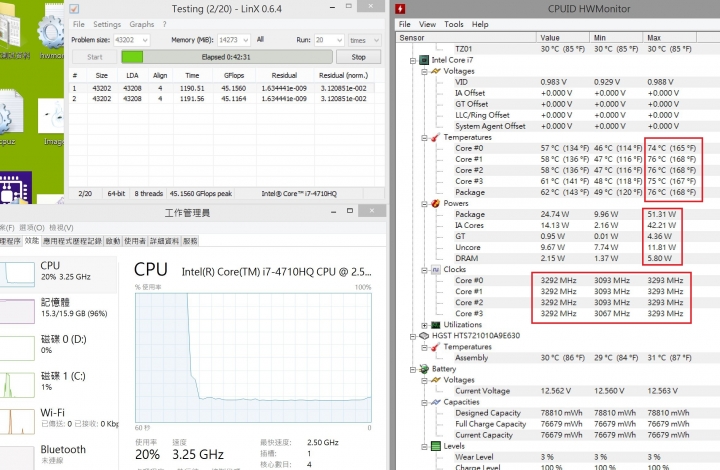Select the CPU graph thumbnail in Task Manager
Image resolution: width=720 pixels, height=470 pixels.
(x=17, y=274)
